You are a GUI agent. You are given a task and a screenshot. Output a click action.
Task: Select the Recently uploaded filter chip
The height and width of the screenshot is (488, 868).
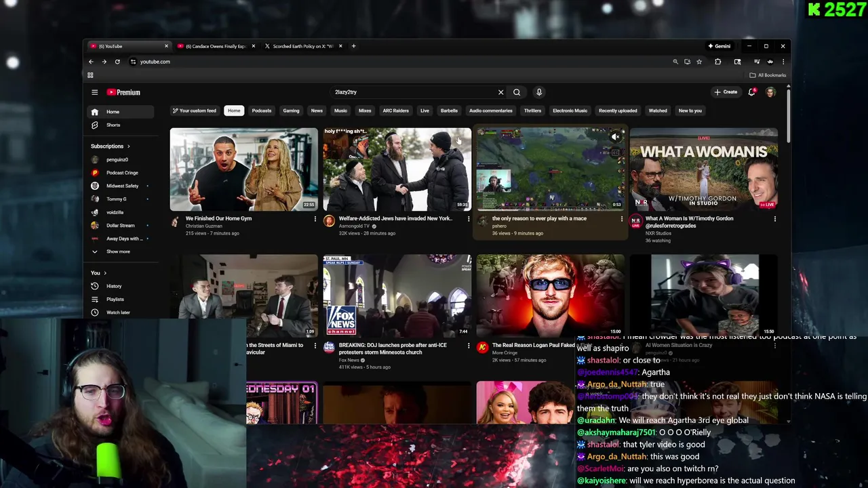tap(618, 110)
